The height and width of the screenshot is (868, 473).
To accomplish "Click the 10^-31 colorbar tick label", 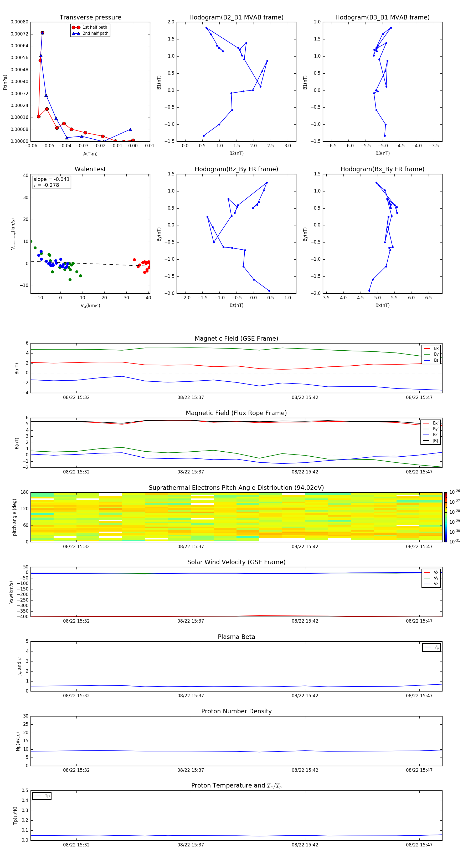I will pos(455,542).
